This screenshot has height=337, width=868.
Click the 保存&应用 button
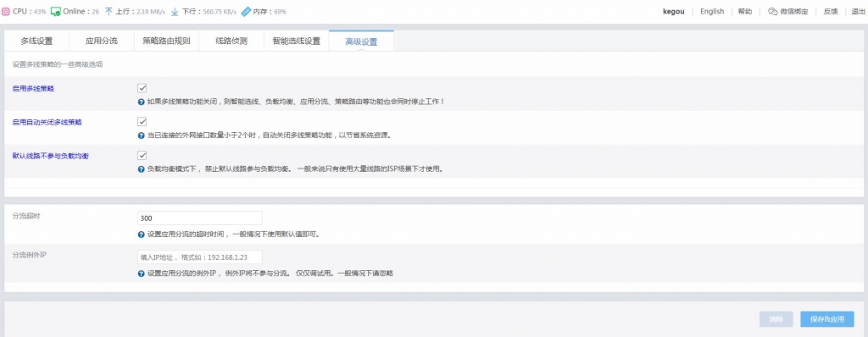(827, 319)
